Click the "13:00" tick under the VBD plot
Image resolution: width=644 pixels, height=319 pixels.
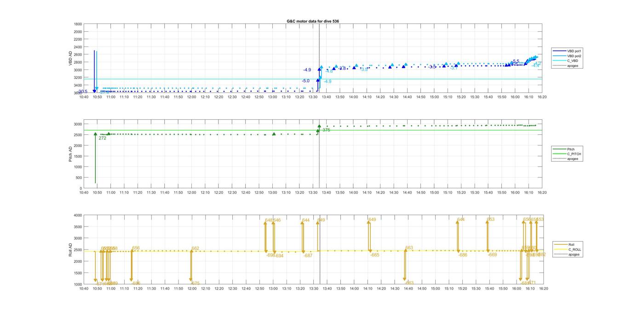point(273,97)
